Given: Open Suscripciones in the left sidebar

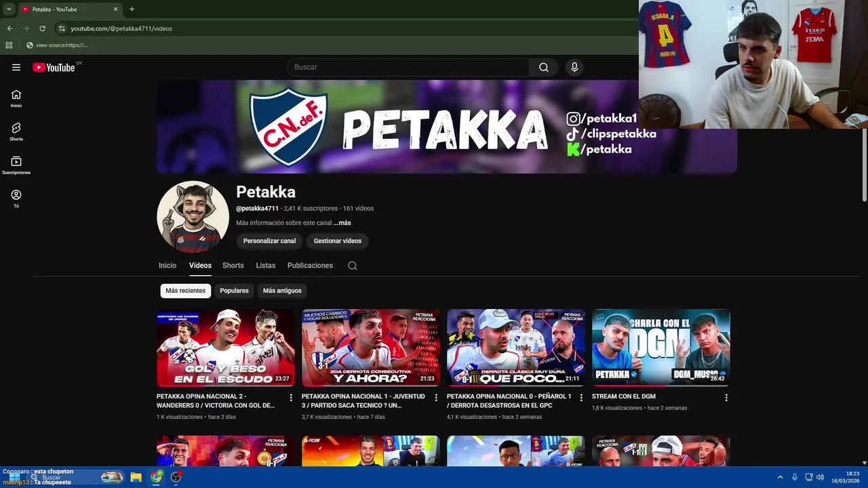Looking at the screenshot, I should tap(16, 165).
